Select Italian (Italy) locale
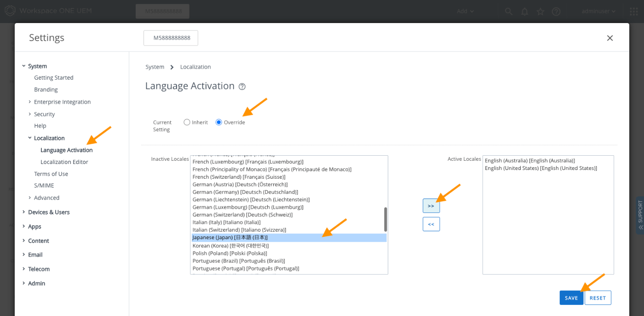This screenshot has width=644, height=316. 289,222
